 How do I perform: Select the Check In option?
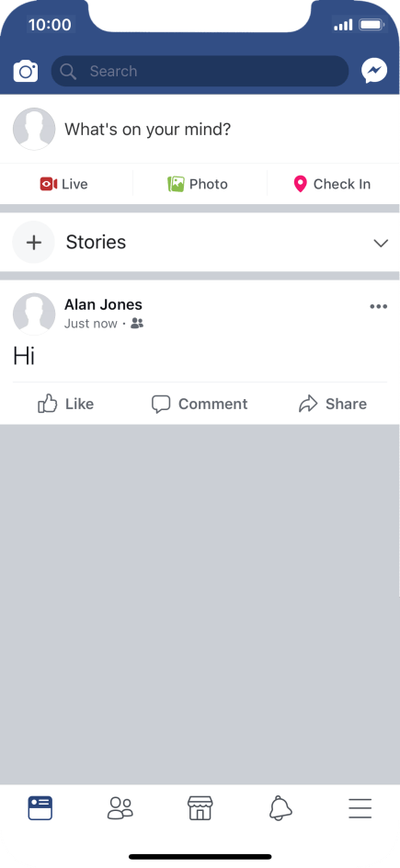click(332, 184)
